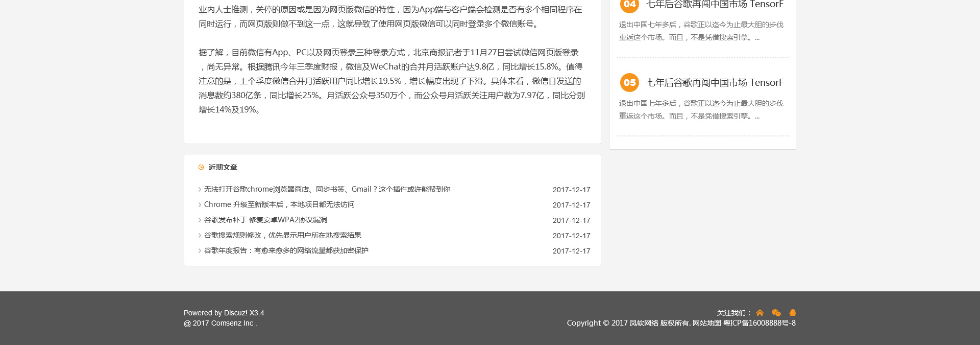Image resolution: width=980 pixels, height=345 pixels.
Task: Click the 粤ICP备16008888号-8 registration link
Action: (x=759, y=323)
